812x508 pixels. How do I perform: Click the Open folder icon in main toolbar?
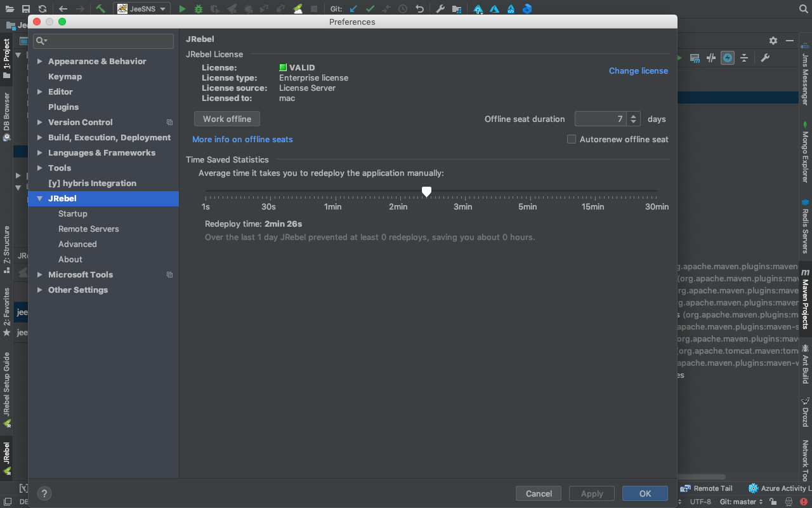10,9
